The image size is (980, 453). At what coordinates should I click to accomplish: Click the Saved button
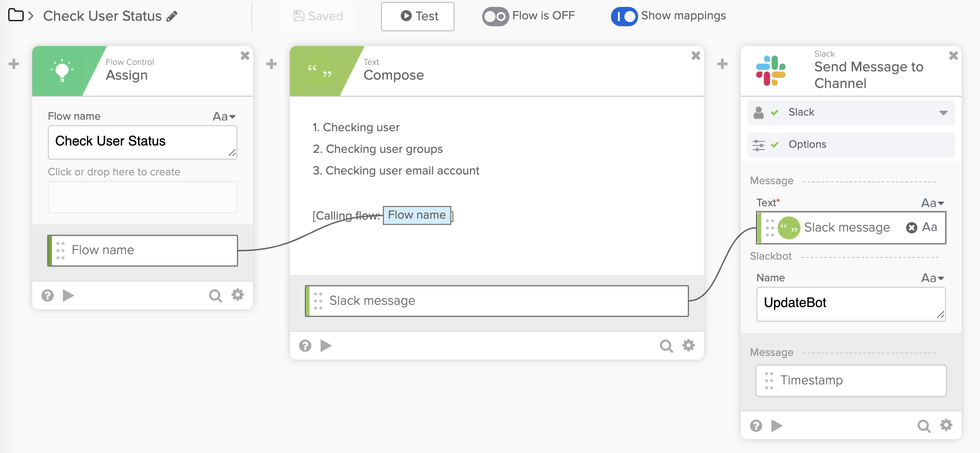(x=318, y=17)
